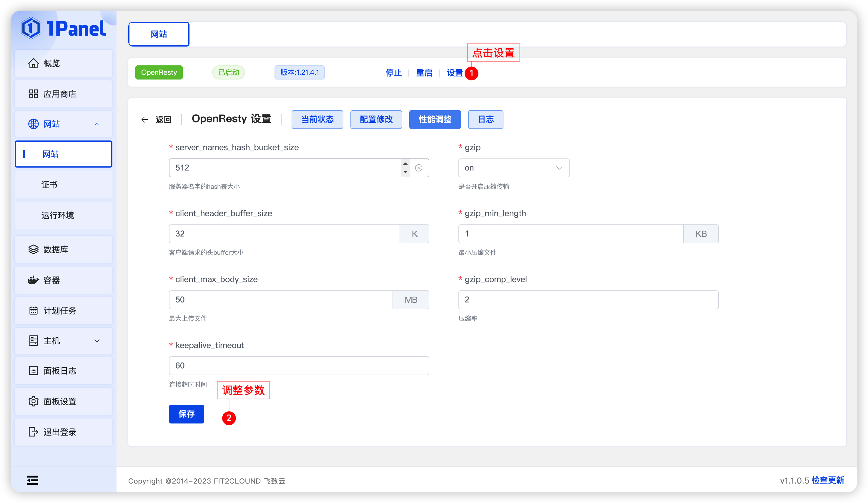Open the 日志 logs tab
868x503 pixels.
(485, 119)
